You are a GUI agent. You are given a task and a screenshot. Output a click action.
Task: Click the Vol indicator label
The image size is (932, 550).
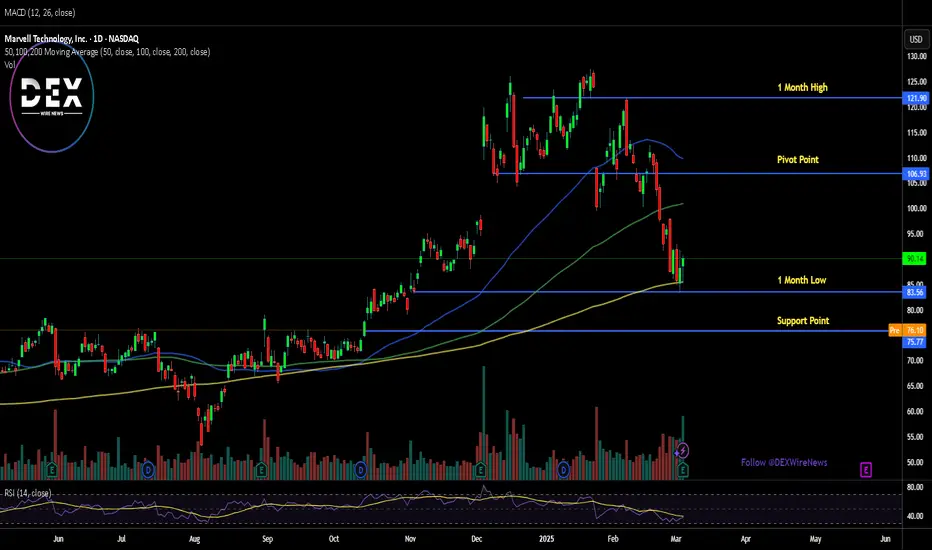(10, 64)
